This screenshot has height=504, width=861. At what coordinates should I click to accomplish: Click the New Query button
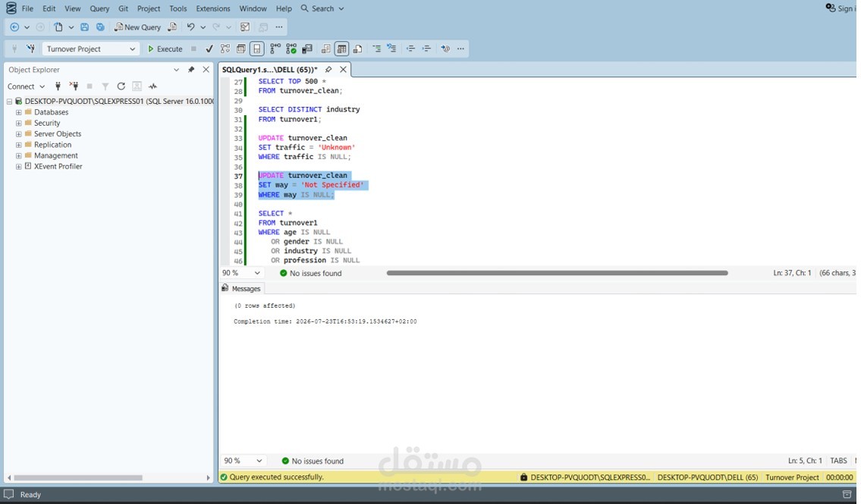coord(137,27)
